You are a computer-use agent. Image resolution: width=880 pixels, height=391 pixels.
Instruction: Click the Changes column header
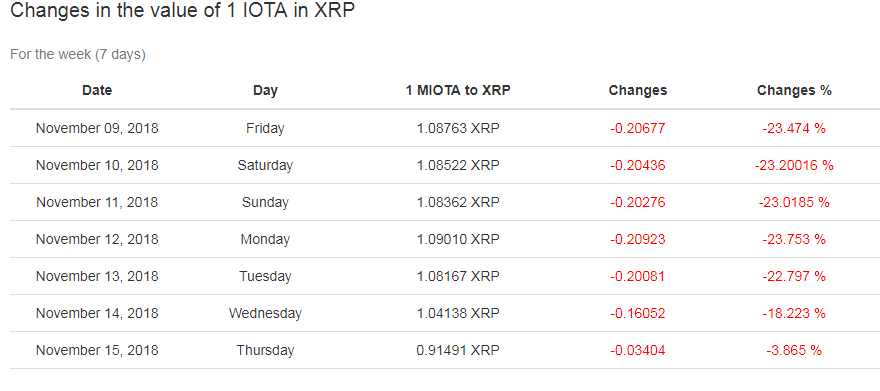pos(638,90)
